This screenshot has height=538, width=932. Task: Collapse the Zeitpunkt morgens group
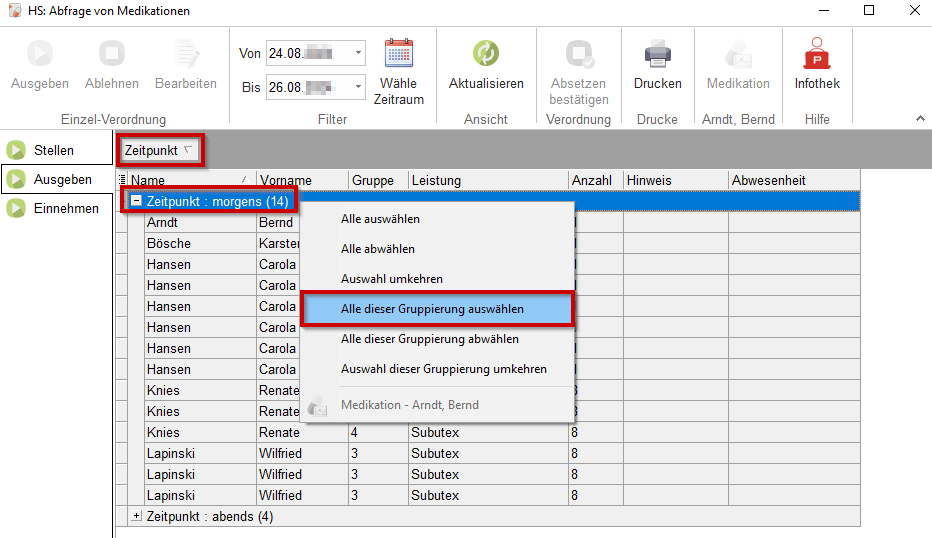point(136,201)
